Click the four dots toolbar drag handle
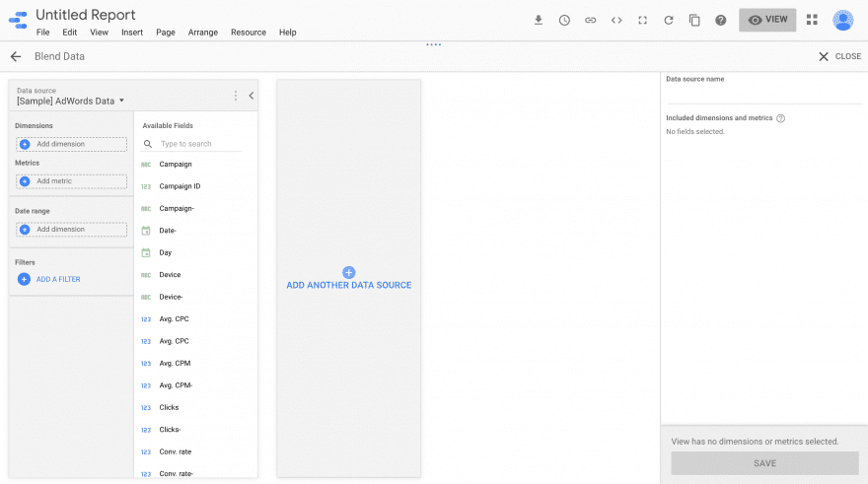This screenshot has height=484, width=868. (x=433, y=44)
